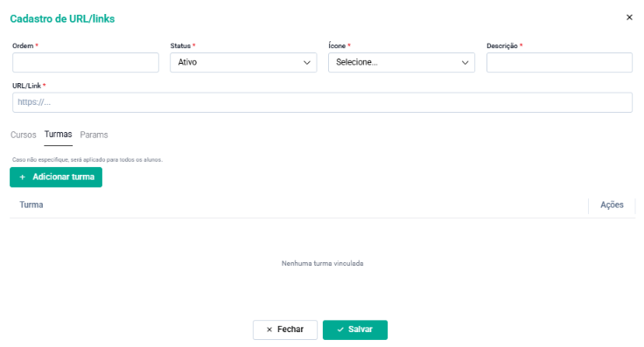The height and width of the screenshot is (347, 644).
Task: Click the Adicionar turma button
Action: tap(56, 177)
